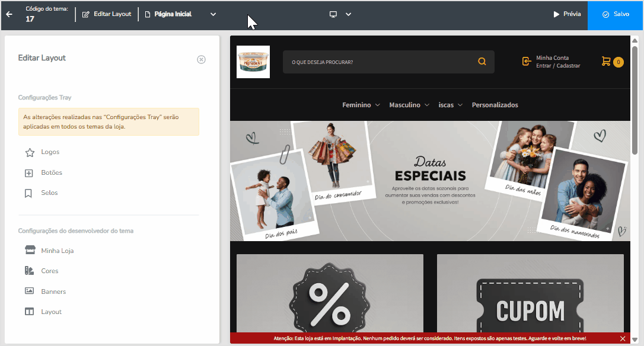Image resolution: width=644 pixels, height=346 pixels.
Task: Open Logos settings with the star icon
Action: pos(30,153)
